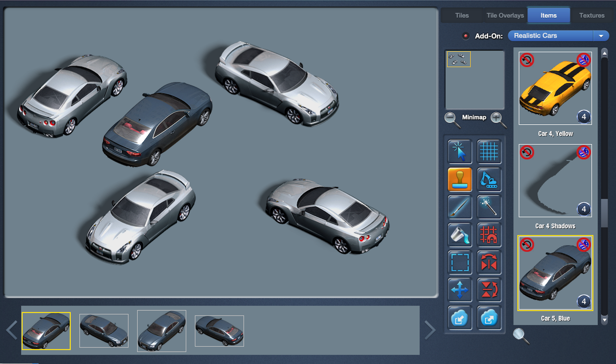Switch to the Tile Overlays tab

click(x=505, y=15)
